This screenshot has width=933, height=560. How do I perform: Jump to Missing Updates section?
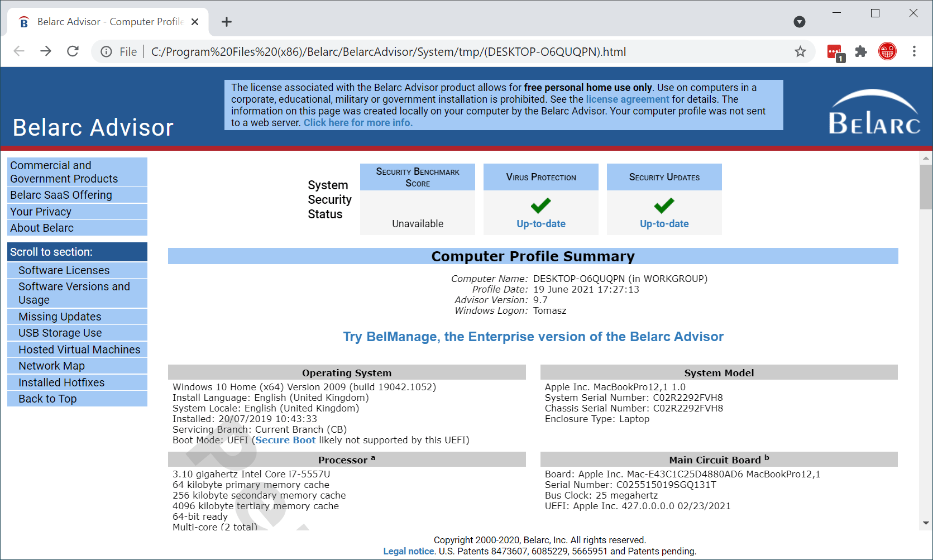pos(77,317)
